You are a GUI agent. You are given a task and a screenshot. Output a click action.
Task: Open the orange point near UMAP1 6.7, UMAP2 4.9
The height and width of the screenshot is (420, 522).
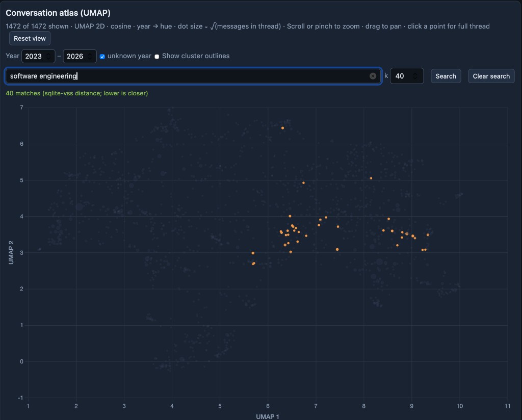click(303, 183)
